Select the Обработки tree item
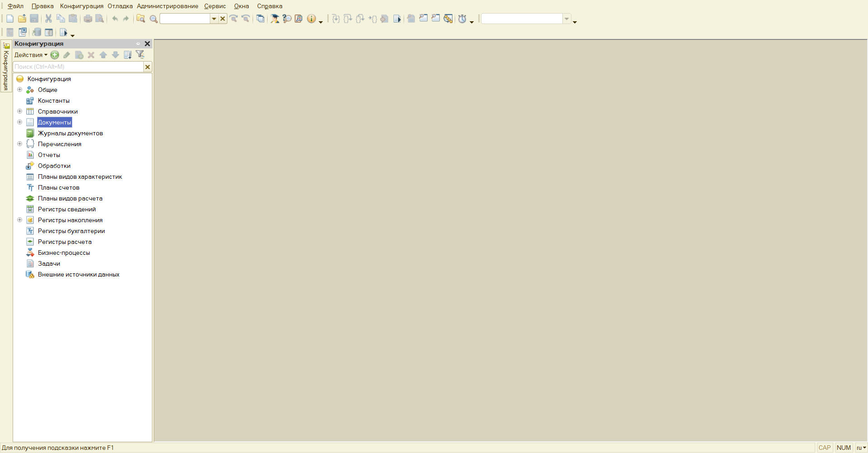 [x=54, y=166]
